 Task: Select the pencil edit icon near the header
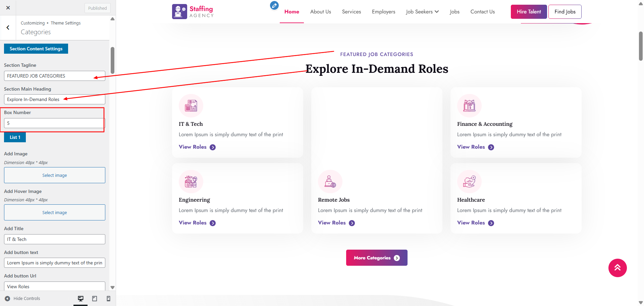274,6
